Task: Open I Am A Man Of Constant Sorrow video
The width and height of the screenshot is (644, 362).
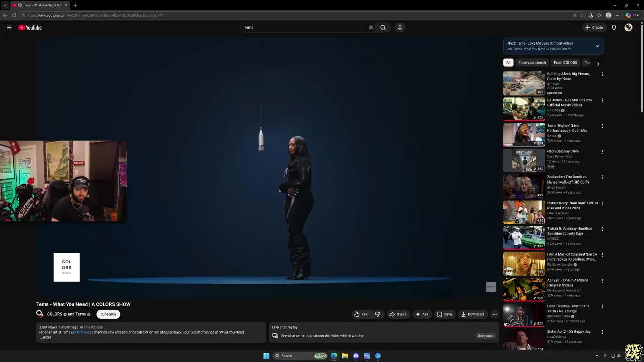Action: click(524, 263)
